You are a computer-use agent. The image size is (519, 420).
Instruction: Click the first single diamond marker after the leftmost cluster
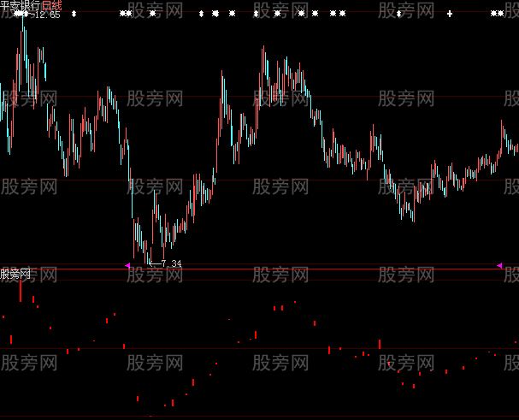tap(73, 15)
